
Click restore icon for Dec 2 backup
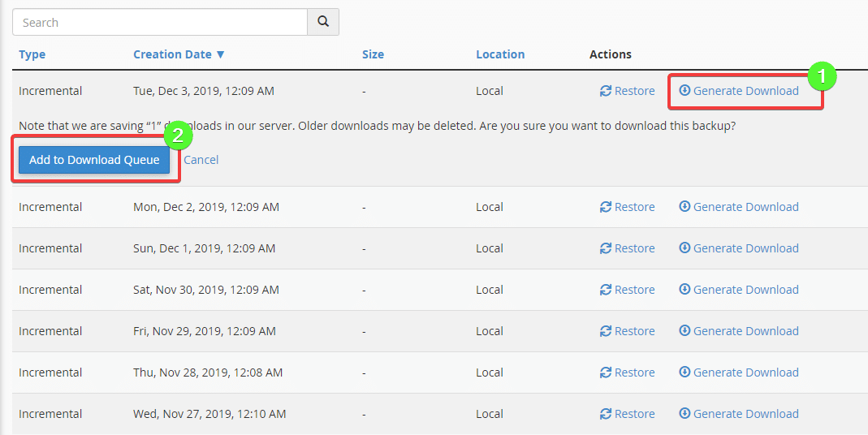coord(606,207)
